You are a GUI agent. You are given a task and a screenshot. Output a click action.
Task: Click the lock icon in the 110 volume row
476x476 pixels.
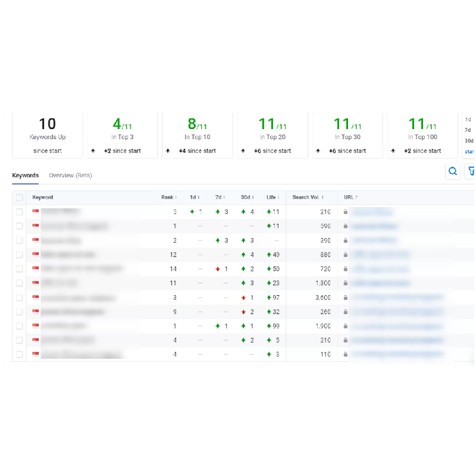pos(345,355)
